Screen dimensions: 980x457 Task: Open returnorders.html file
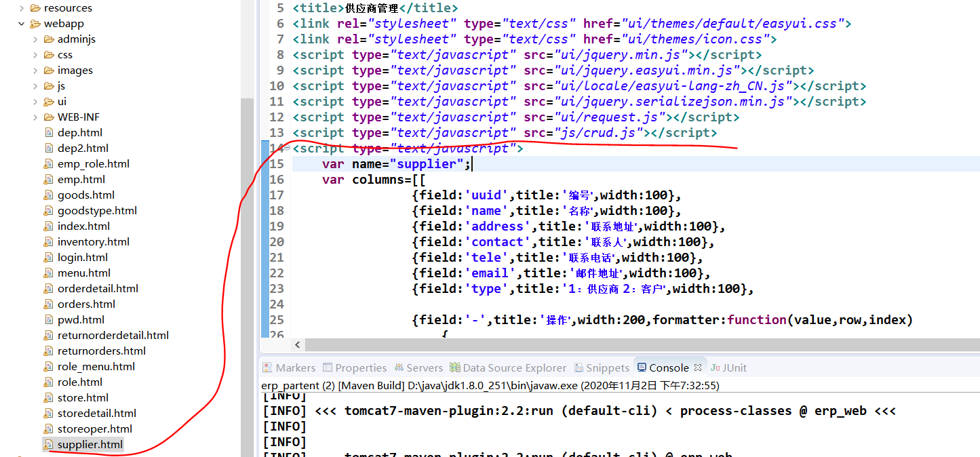(102, 351)
